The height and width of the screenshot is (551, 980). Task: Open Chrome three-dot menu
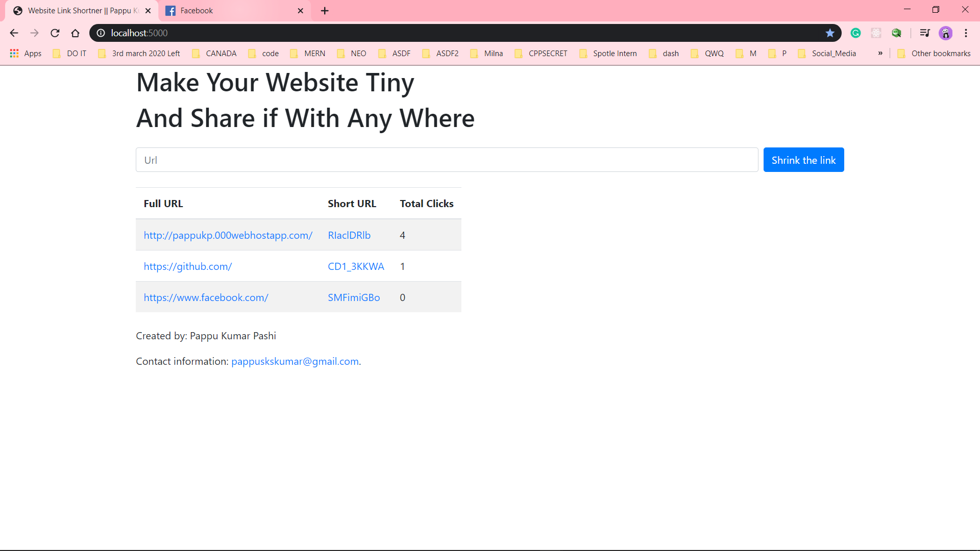966,33
